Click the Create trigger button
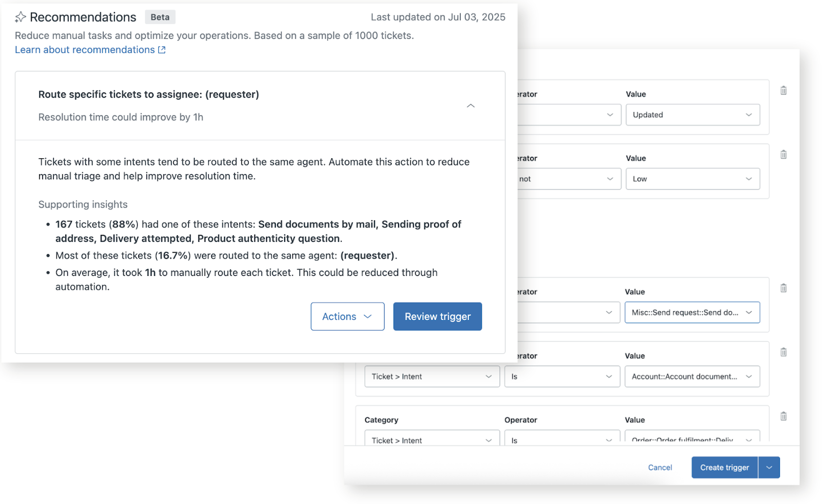The width and height of the screenshot is (822, 504). [724, 468]
